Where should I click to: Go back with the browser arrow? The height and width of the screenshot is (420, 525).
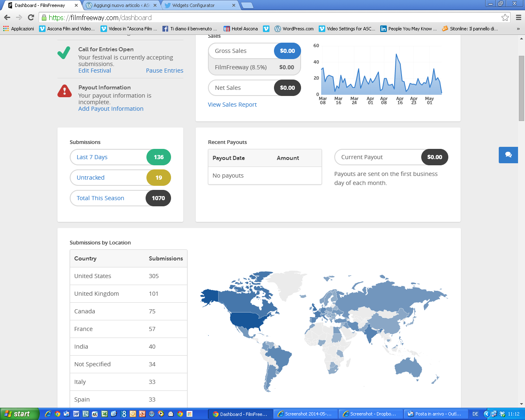[7, 17]
